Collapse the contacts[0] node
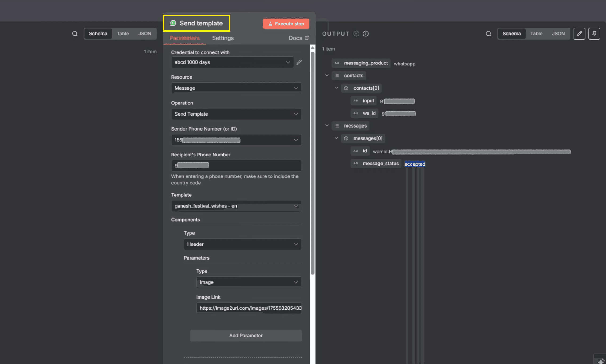Viewport: 606px width, 364px height. [336, 88]
